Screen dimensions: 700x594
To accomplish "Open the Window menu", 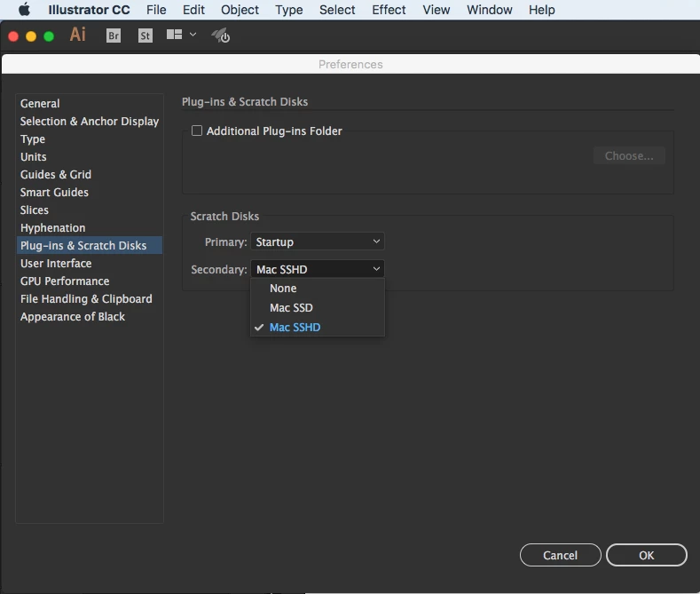I will pos(489,10).
